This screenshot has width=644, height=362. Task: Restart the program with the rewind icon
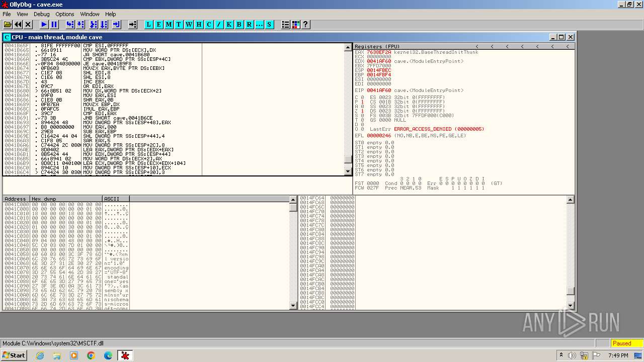(x=18, y=24)
